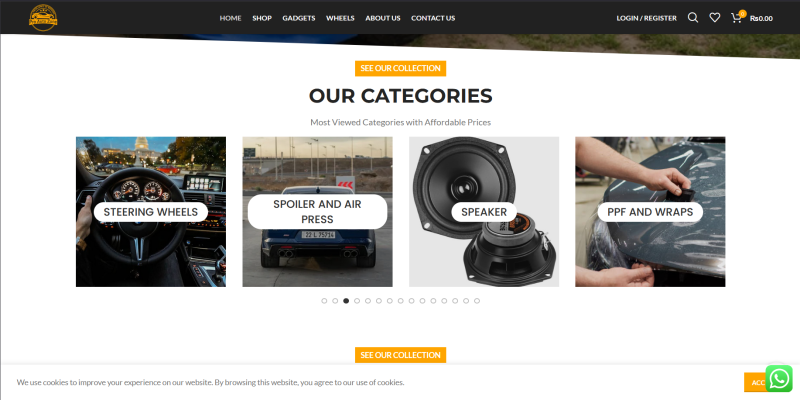Open the wishlist heart icon
The width and height of the screenshot is (800, 400).
(714, 18)
